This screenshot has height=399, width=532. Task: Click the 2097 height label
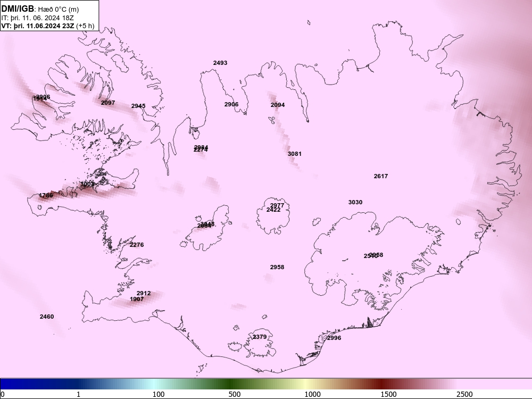pyautogui.click(x=108, y=103)
